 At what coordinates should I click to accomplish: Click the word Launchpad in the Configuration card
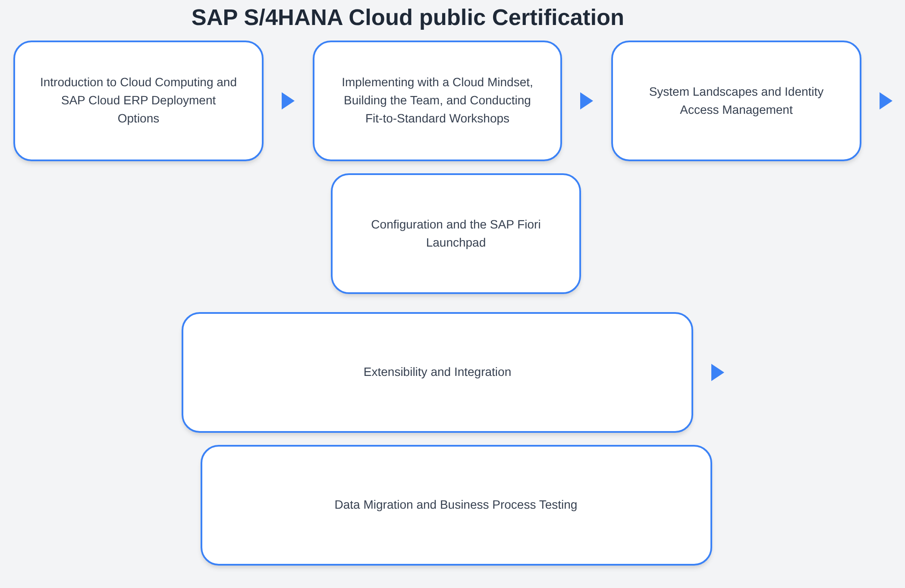456,243
